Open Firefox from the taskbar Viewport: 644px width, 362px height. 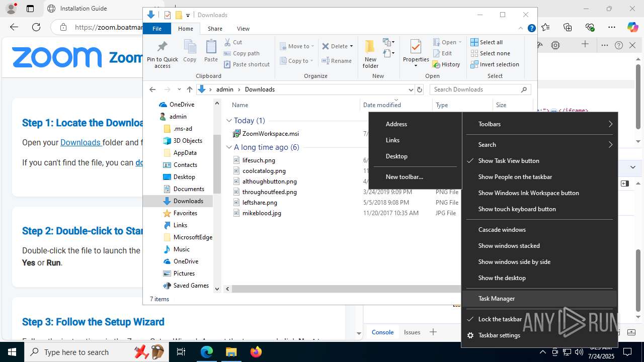pos(256,352)
